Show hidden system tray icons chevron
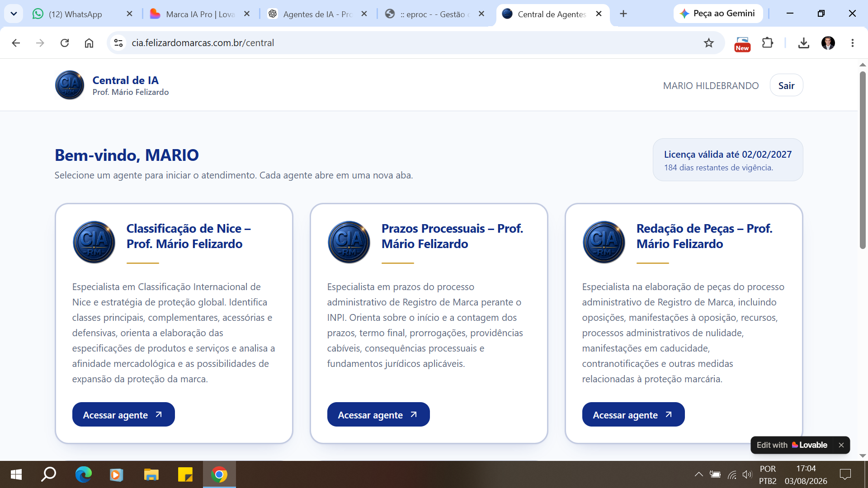The width and height of the screenshot is (868, 488). click(x=698, y=474)
